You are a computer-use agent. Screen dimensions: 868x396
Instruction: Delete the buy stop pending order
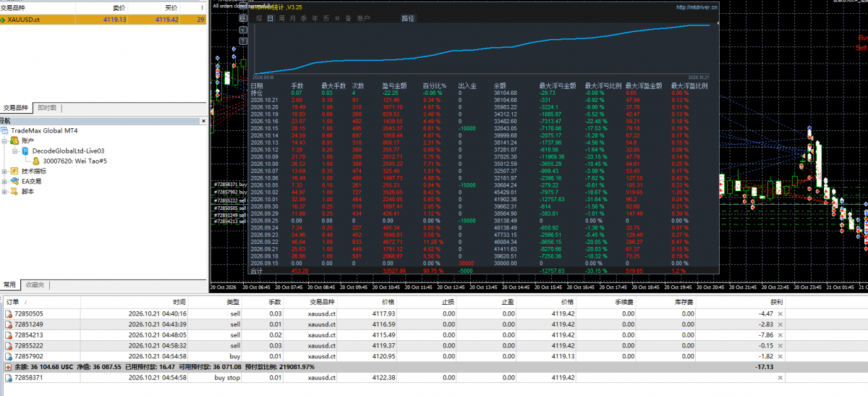[x=780, y=377]
